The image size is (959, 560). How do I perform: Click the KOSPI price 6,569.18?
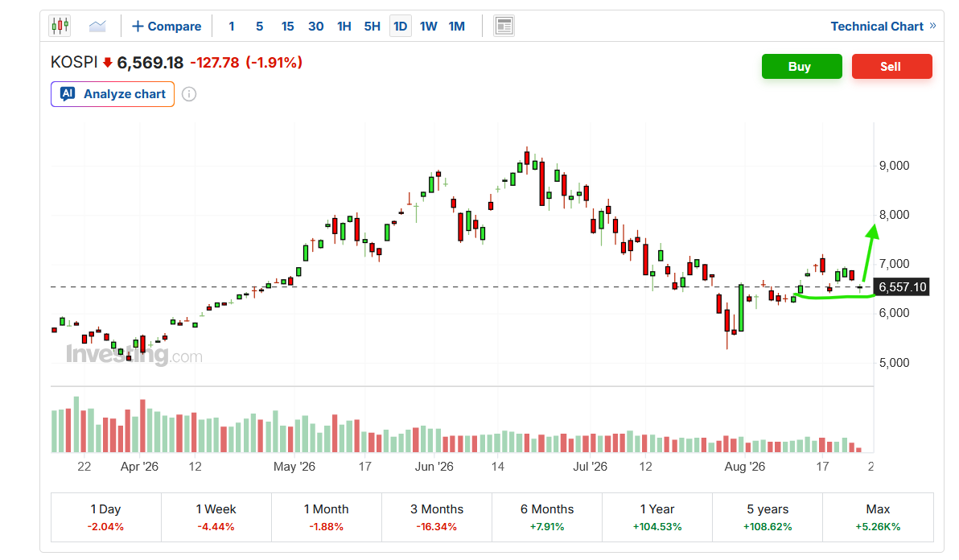tap(150, 63)
